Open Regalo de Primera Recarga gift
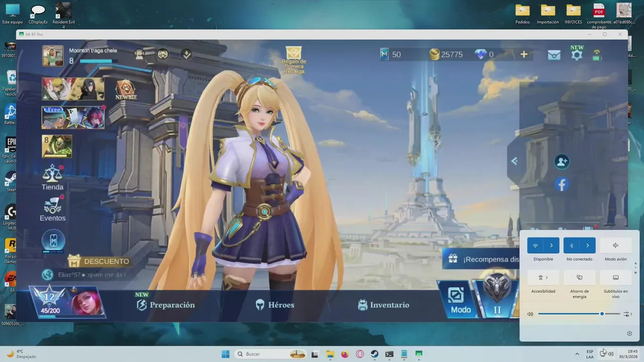Screen dimensions: 644x362 pos(294,60)
